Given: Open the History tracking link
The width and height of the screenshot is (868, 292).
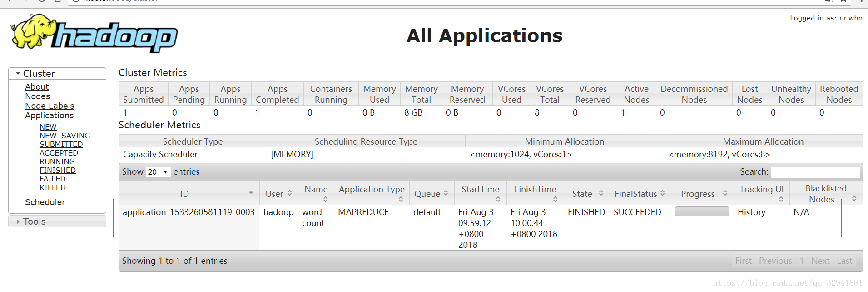Looking at the screenshot, I should [x=751, y=212].
